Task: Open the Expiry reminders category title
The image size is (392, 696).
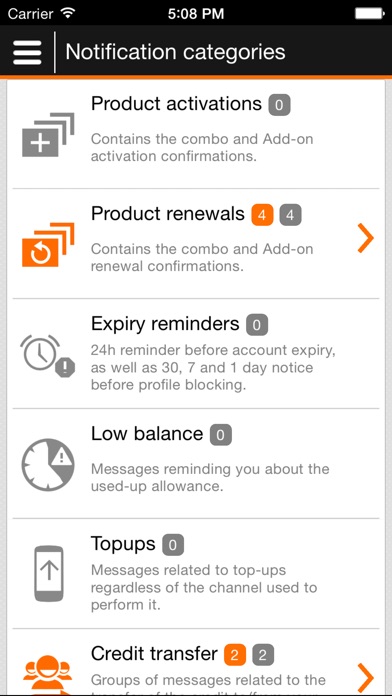Action: tap(165, 324)
